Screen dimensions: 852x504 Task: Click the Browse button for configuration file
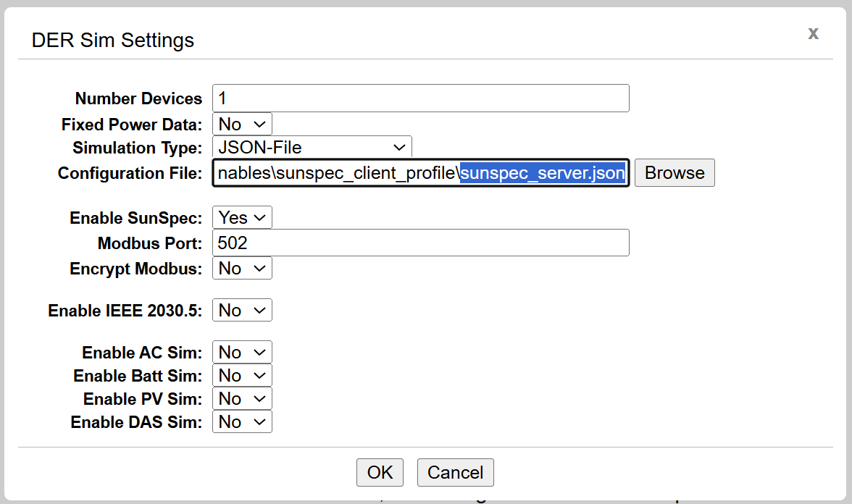674,172
